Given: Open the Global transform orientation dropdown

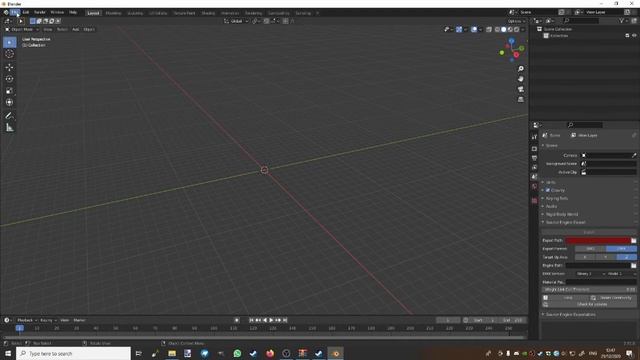Looking at the screenshot, I should click(x=236, y=21).
